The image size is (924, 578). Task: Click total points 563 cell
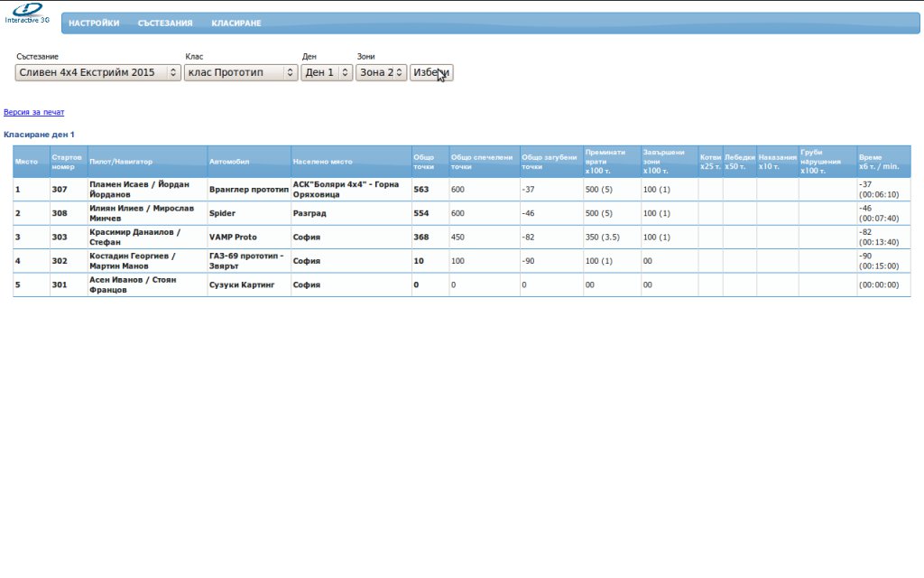(421, 190)
